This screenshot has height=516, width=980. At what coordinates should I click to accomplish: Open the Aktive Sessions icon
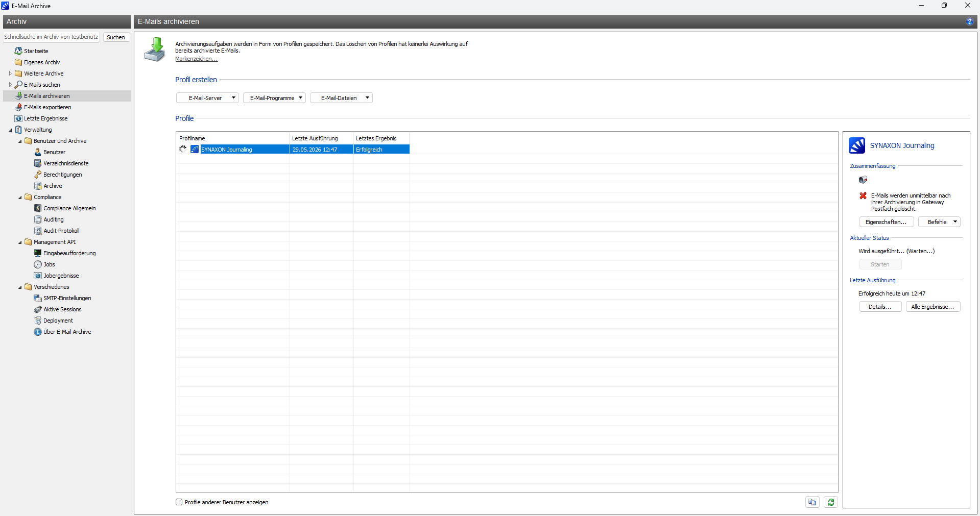pos(38,309)
